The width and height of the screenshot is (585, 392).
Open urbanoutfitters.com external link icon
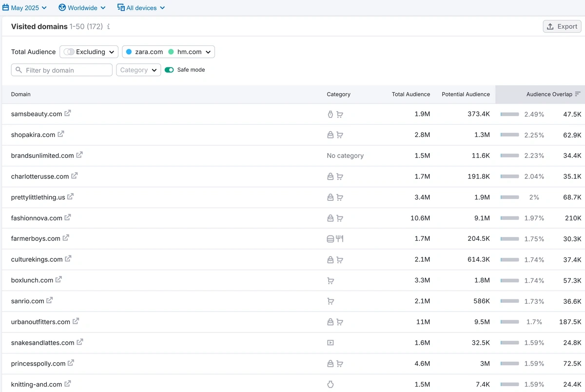[x=76, y=321]
